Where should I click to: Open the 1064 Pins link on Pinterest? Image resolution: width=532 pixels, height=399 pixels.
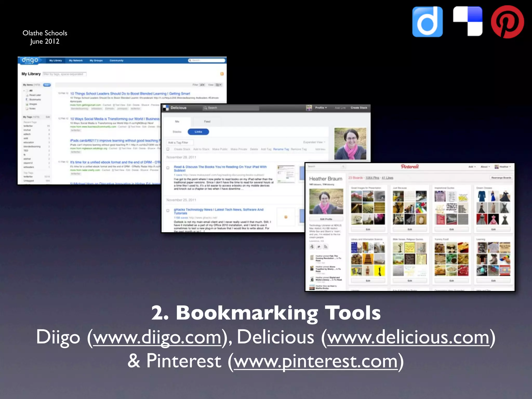tap(372, 178)
